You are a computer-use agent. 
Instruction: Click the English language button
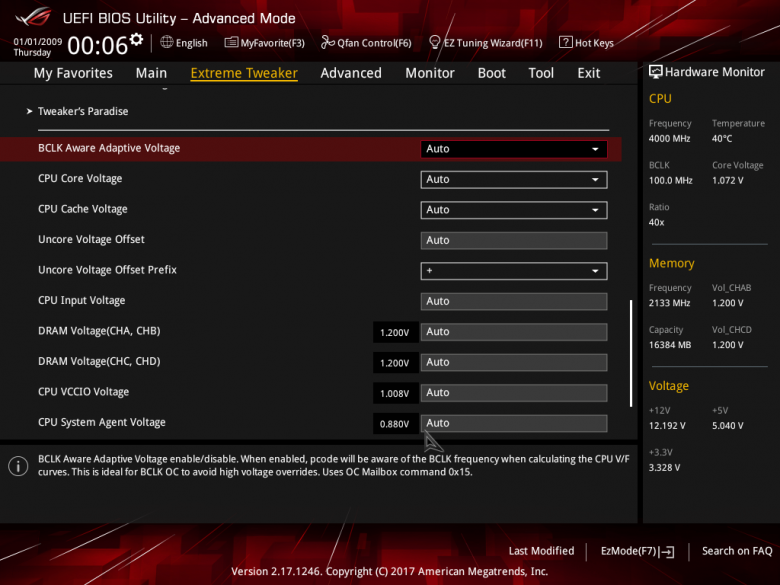point(184,43)
